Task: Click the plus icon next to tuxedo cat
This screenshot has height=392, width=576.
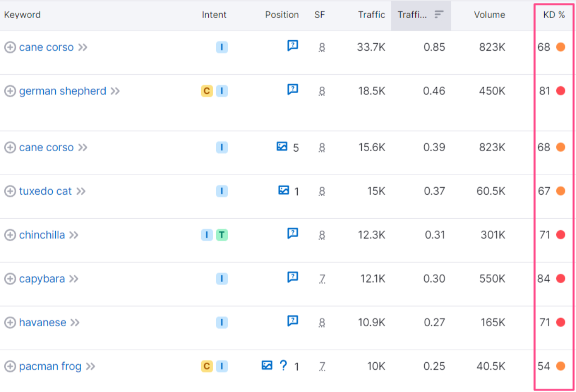Action: tap(10, 191)
